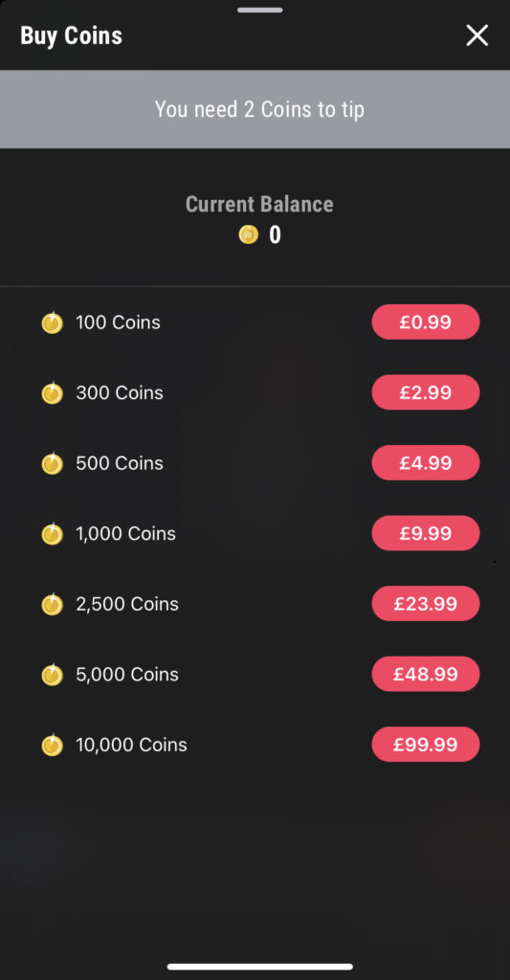The height and width of the screenshot is (980, 510).
Task: Tap the coin icon beside 300 Coins
Action: pyautogui.click(x=52, y=393)
